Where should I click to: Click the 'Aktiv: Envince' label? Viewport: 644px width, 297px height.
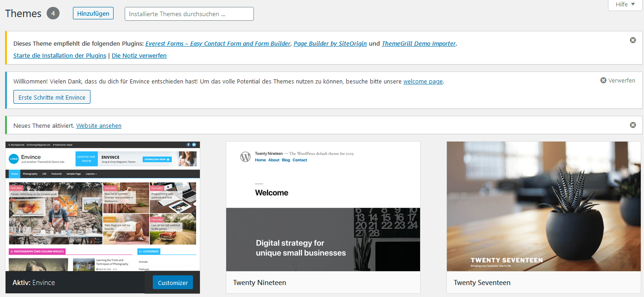pyautogui.click(x=34, y=283)
